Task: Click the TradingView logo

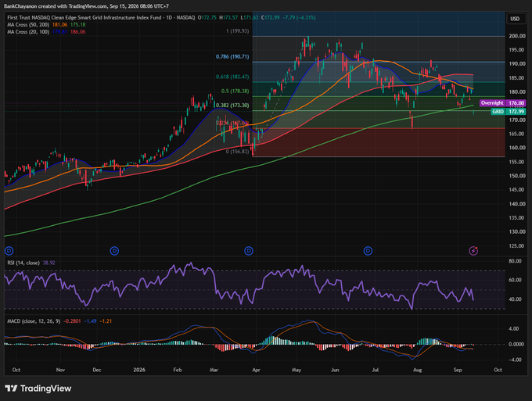Action: coord(38,388)
